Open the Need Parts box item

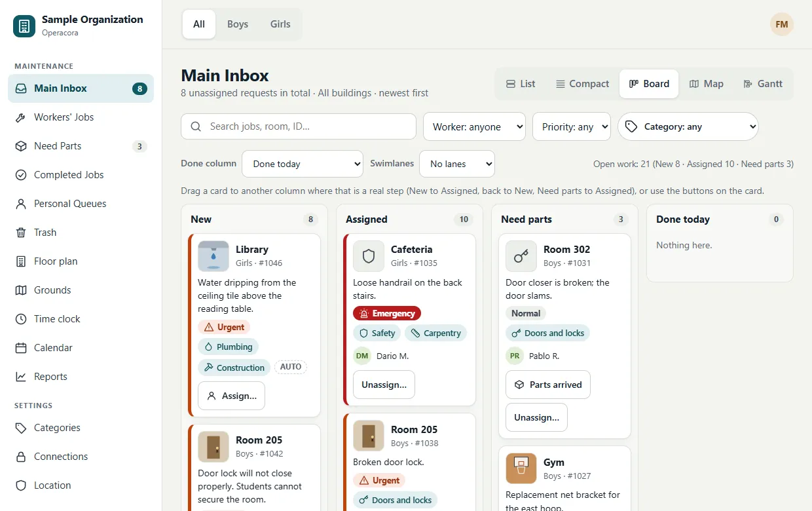pyautogui.click(x=81, y=146)
